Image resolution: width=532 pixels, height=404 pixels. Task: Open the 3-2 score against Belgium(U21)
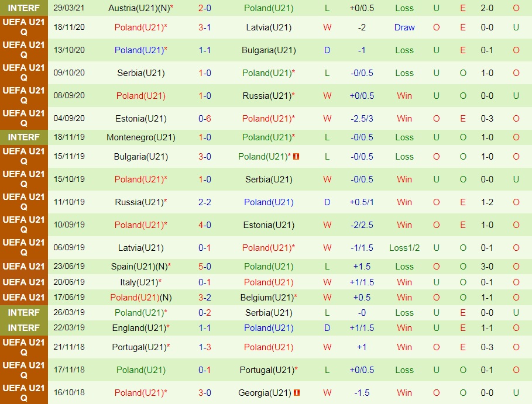tap(205, 298)
